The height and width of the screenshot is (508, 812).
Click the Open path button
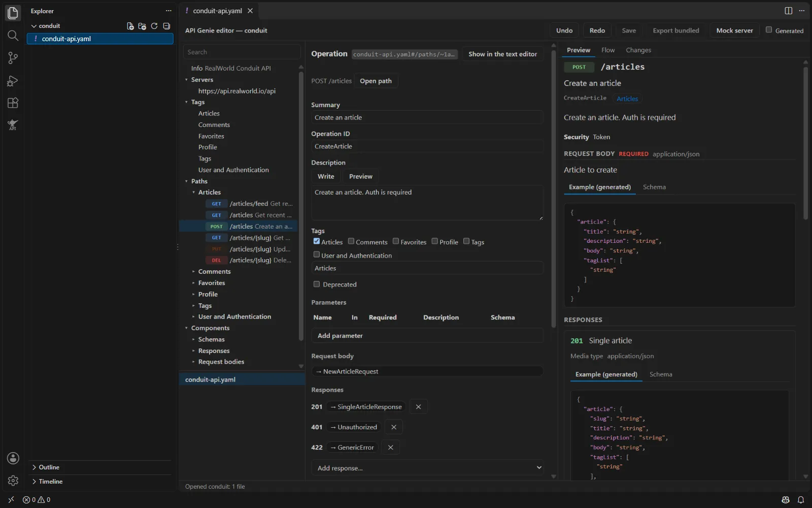point(376,81)
